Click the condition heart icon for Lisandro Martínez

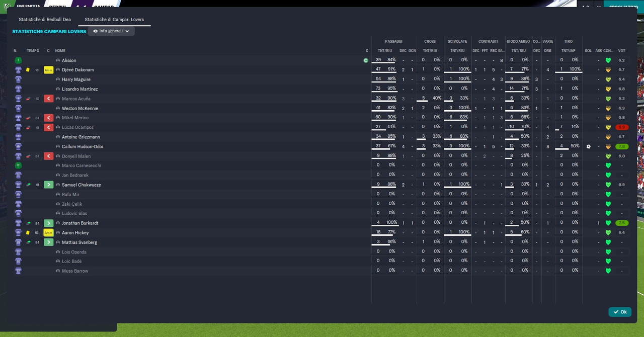(x=608, y=89)
